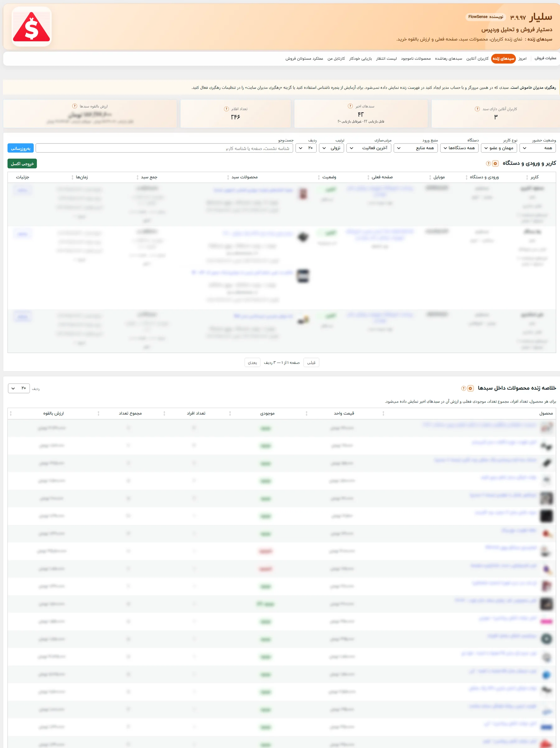
Task: Open دستگاه dropdown showing همه دستگاه‌ها
Action: 459,148
